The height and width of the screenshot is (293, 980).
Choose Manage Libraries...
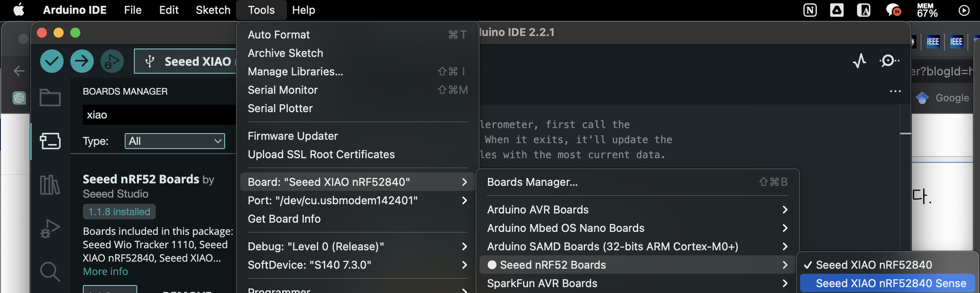[357, 72]
